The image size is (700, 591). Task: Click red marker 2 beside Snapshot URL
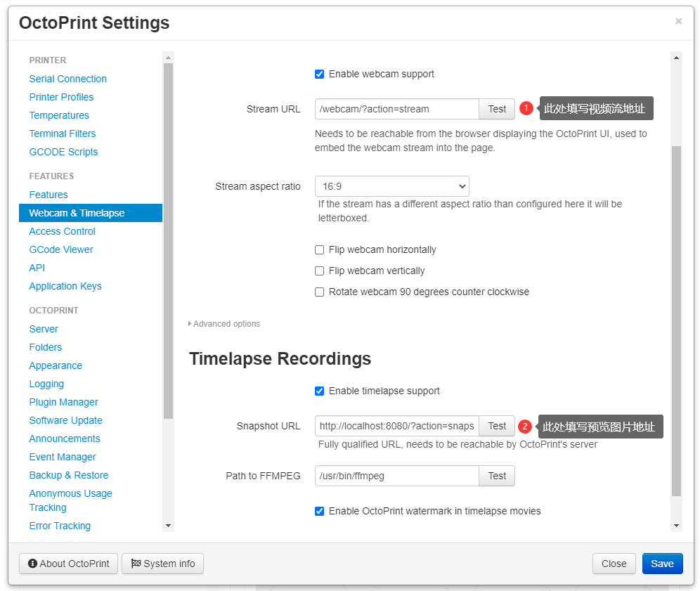tap(524, 426)
